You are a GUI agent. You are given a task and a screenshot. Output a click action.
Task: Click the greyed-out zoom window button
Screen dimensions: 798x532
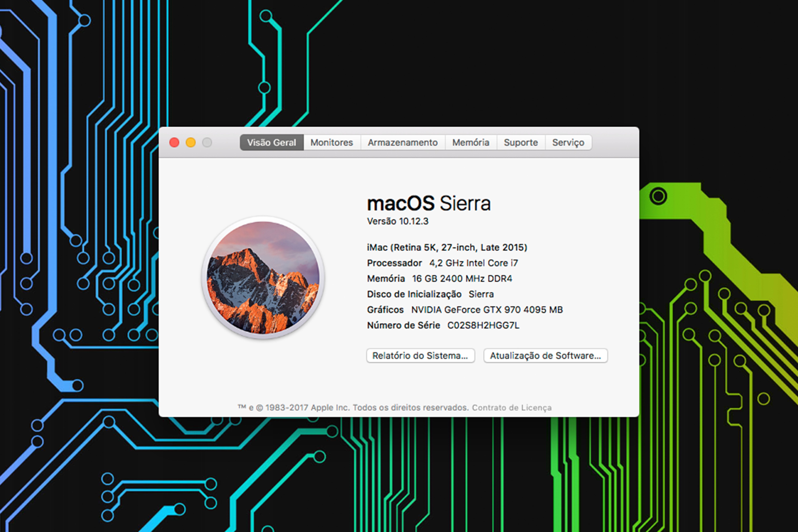(x=207, y=142)
